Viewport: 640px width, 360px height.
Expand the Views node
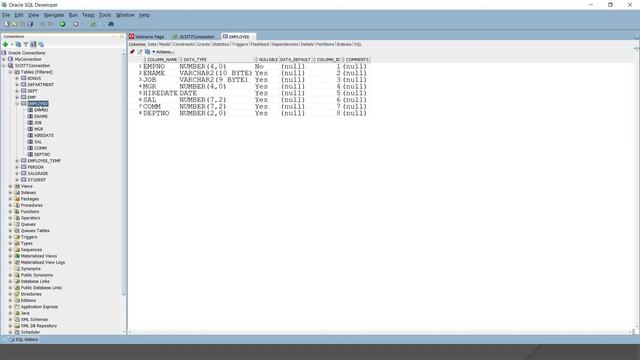coord(11,186)
